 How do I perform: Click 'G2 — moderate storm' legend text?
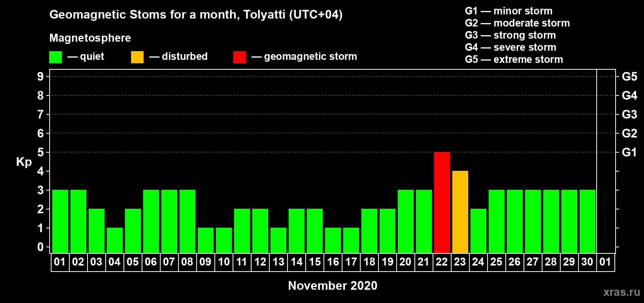(x=517, y=23)
